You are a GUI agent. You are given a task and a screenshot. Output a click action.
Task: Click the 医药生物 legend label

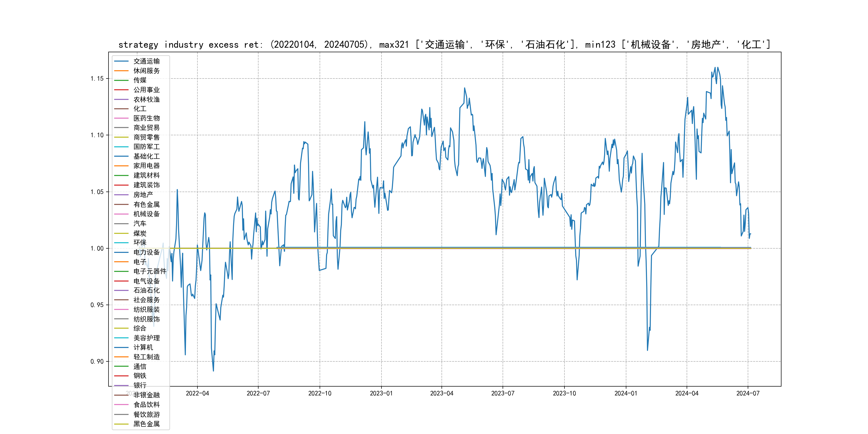click(146, 118)
